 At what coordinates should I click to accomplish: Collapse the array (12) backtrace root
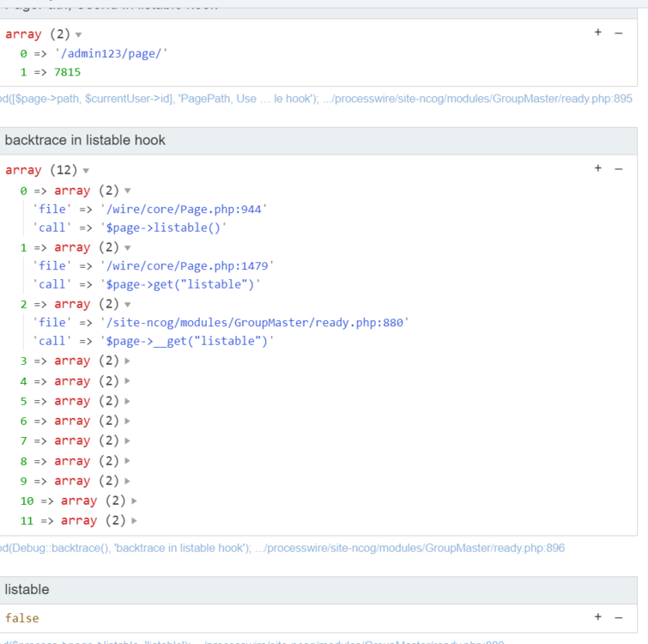coord(86,171)
